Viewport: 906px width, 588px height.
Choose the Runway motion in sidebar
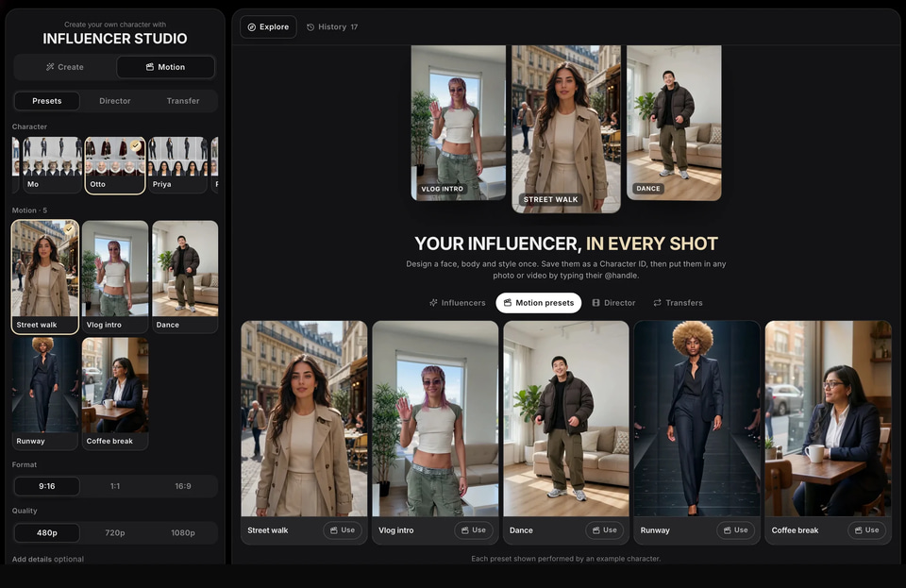pos(45,394)
